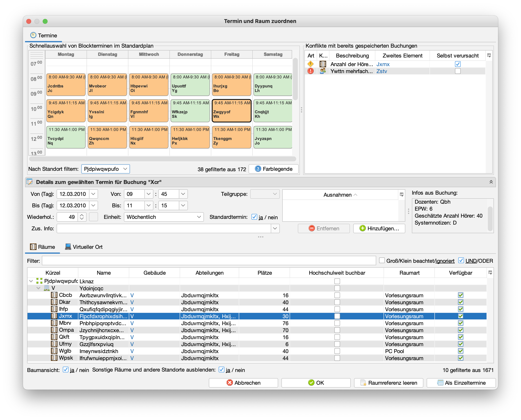The width and height of the screenshot is (521, 420).
Task: Click the column config icon in conflicts table
Action: (x=489, y=55)
